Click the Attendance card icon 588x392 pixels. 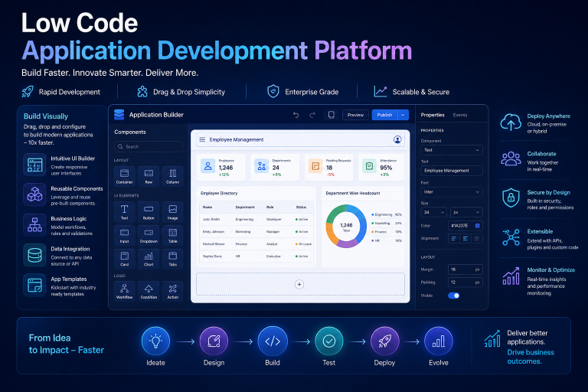pyautogui.click(x=369, y=165)
